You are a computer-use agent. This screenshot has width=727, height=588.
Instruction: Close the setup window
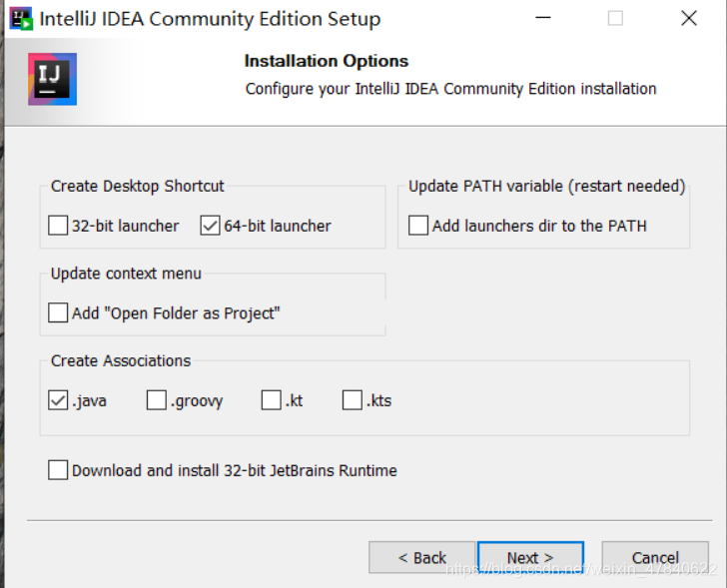click(689, 18)
